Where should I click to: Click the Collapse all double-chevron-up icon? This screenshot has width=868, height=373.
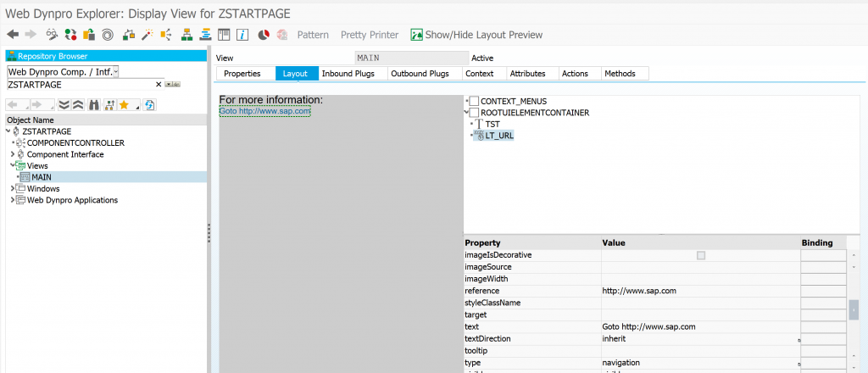[77, 104]
